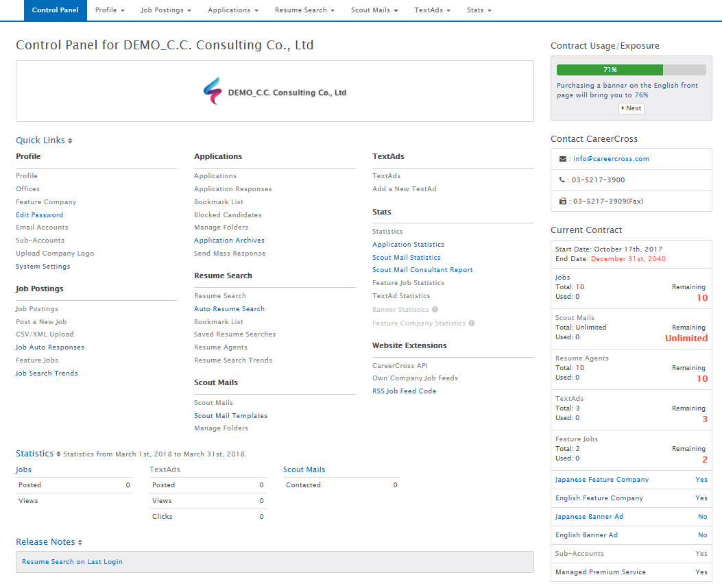This screenshot has height=588, width=722.
Task: Click the Next button in Contract Usage
Action: tap(631, 108)
